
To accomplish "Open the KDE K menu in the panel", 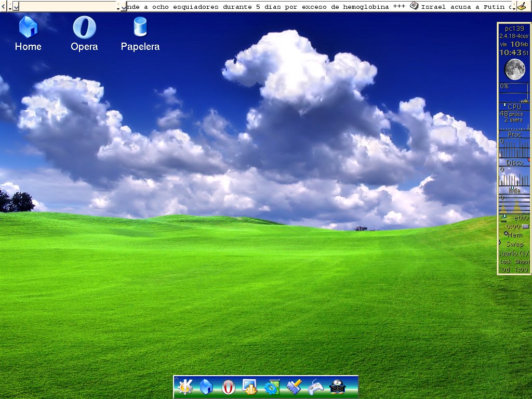I will (185, 387).
